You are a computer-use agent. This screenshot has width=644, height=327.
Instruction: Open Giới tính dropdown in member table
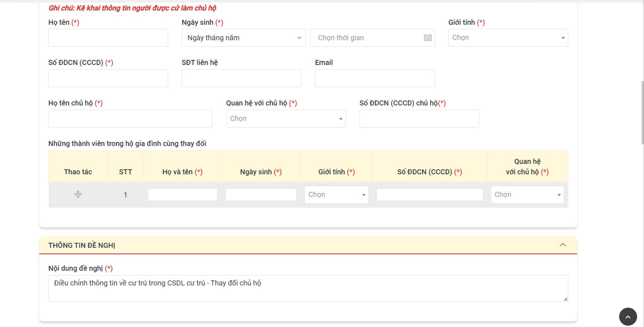[x=336, y=195]
